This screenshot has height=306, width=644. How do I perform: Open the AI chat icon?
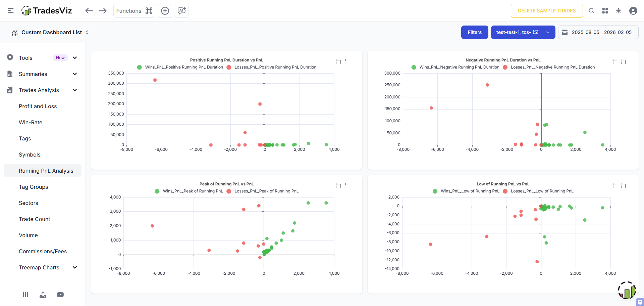[x=182, y=11]
